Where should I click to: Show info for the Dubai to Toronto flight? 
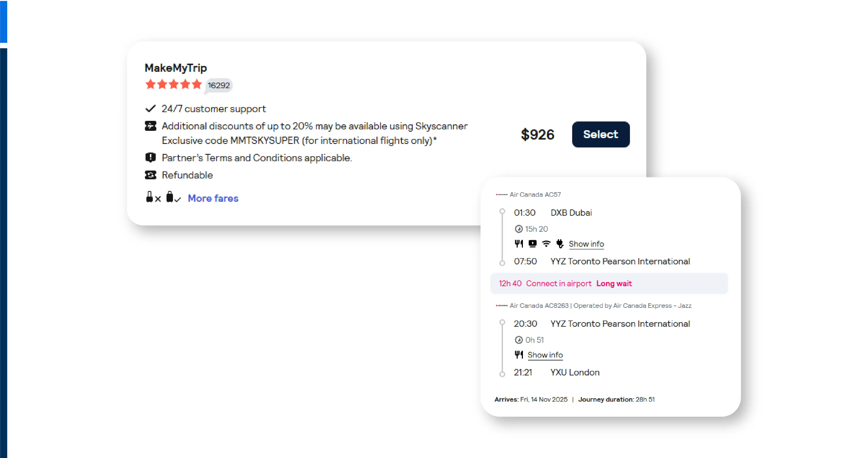click(586, 244)
